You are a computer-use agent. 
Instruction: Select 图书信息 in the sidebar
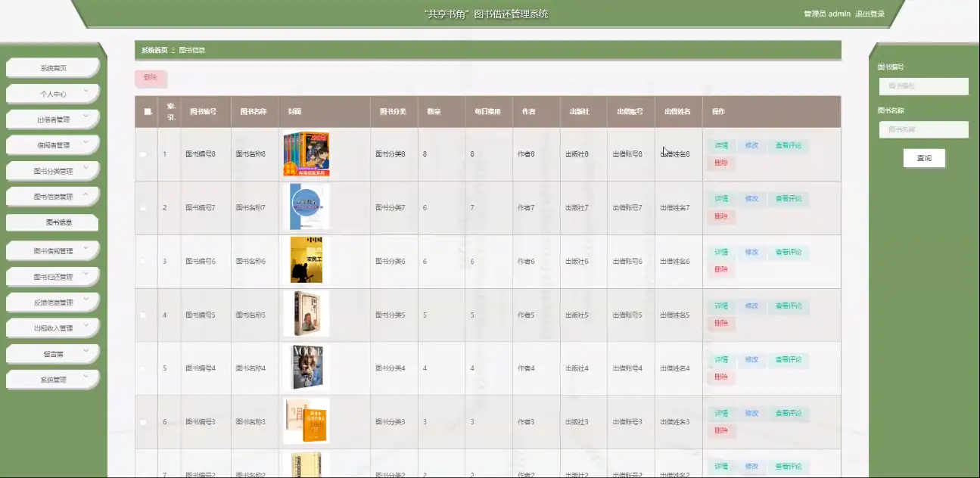coord(51,222)
